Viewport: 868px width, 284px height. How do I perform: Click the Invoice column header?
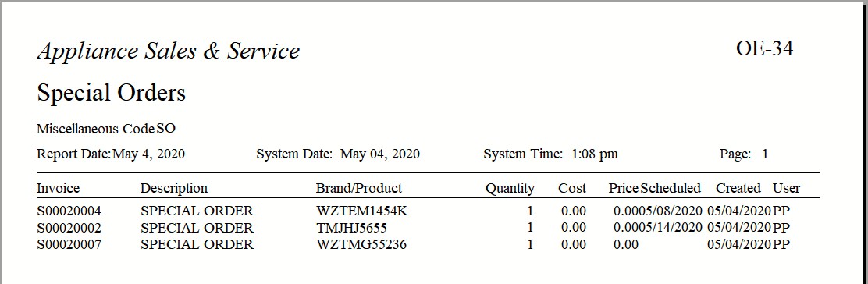[x=58, y=188]
